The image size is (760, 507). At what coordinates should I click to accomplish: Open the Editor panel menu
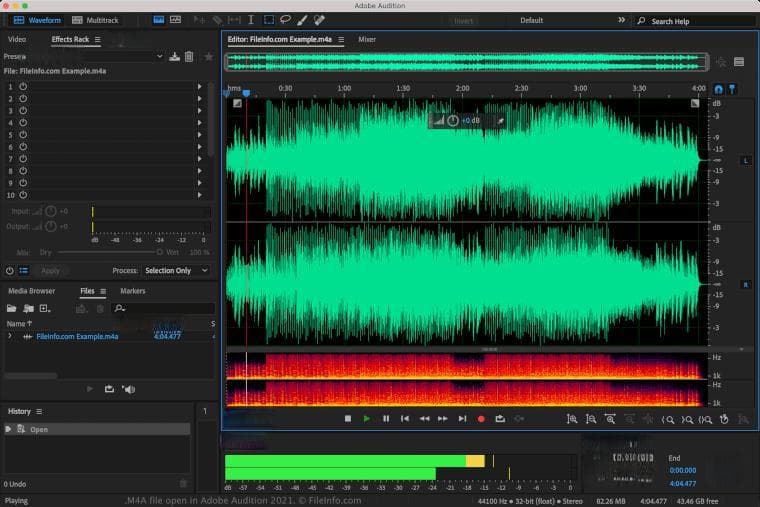click(x=341, y=40)
